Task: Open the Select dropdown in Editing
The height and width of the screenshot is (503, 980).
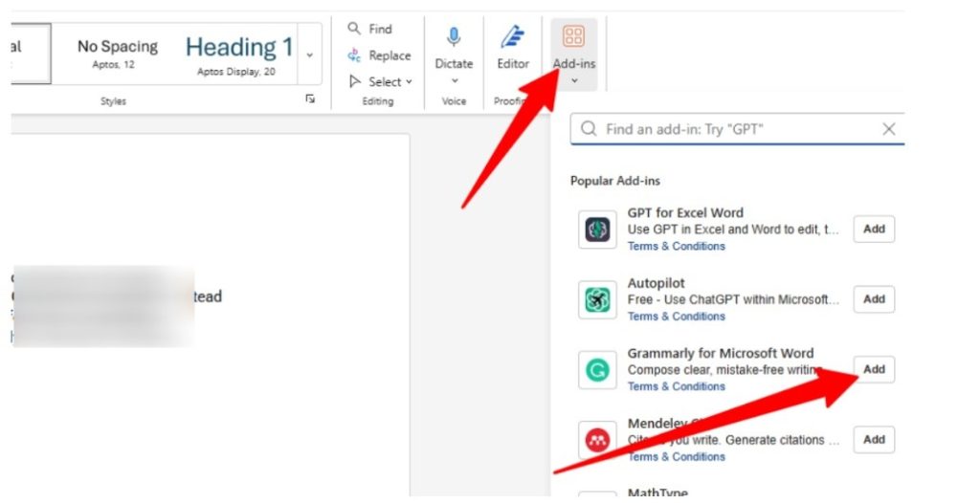Action: tap(381, 82)
